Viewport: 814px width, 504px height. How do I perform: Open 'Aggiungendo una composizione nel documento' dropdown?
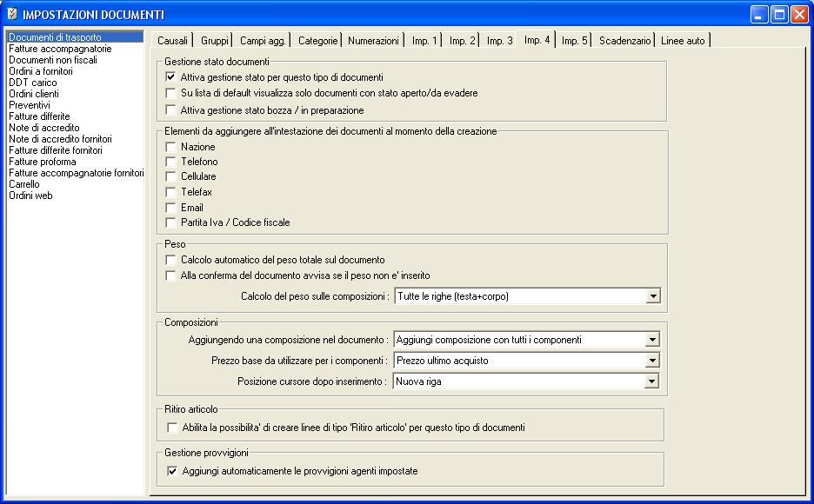click(x=652, y=340)
